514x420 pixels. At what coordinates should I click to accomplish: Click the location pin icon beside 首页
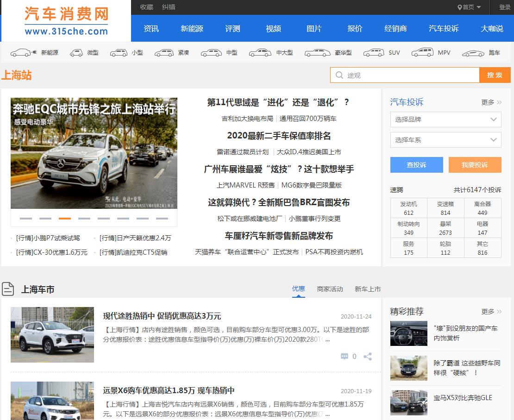[x=459, y=7]
